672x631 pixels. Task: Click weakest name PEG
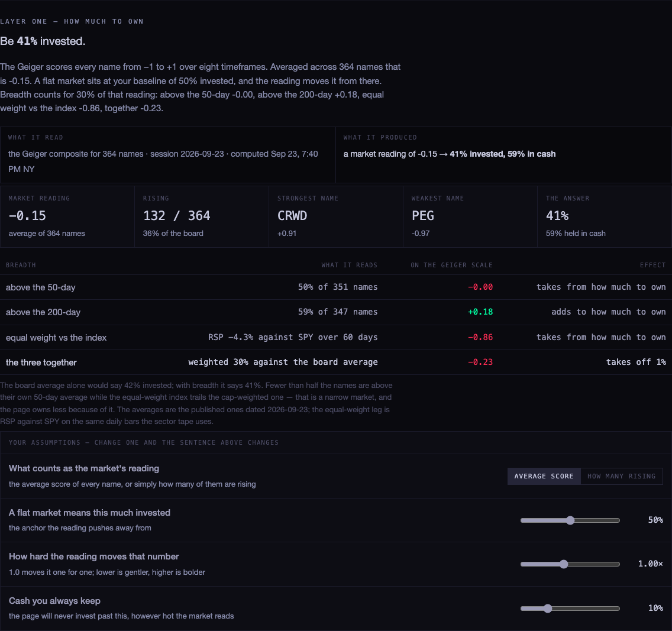point(422,215)
